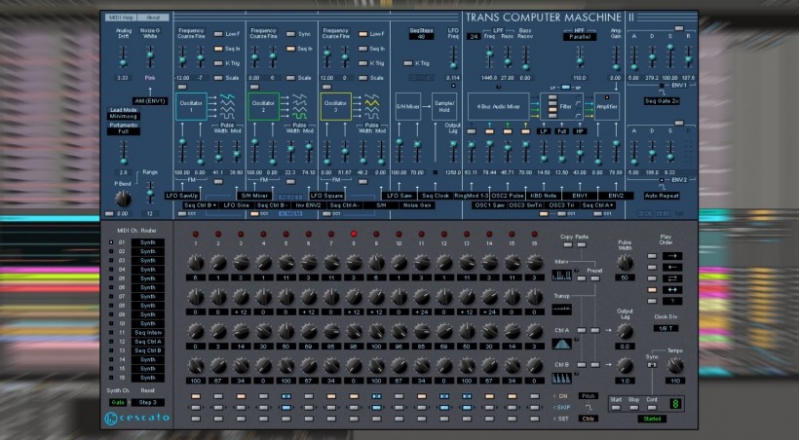Select triangle waveform on Oscillator 3
Image resolution: width=800 pixels, height=440 pixels.
point(372,103)
